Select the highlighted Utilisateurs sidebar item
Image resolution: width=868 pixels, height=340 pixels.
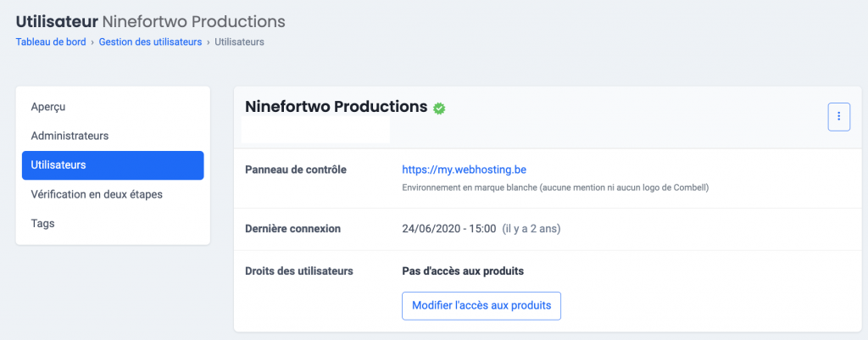113,165
